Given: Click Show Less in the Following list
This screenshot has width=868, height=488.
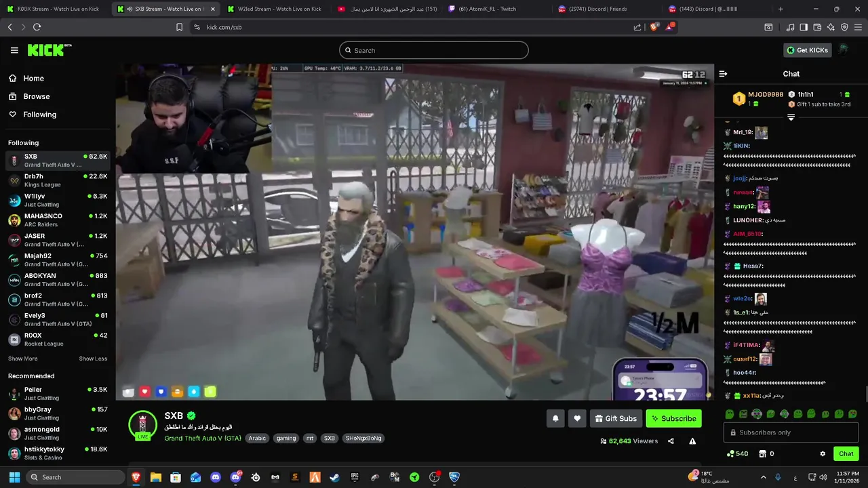Looking at the screenshot, I should 93,359.
